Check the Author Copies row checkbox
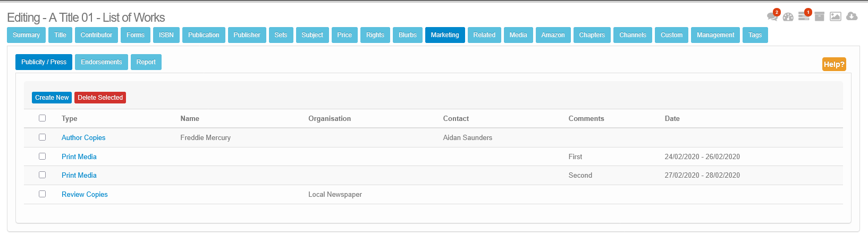The image size is (868, 235). coord(43,137)
